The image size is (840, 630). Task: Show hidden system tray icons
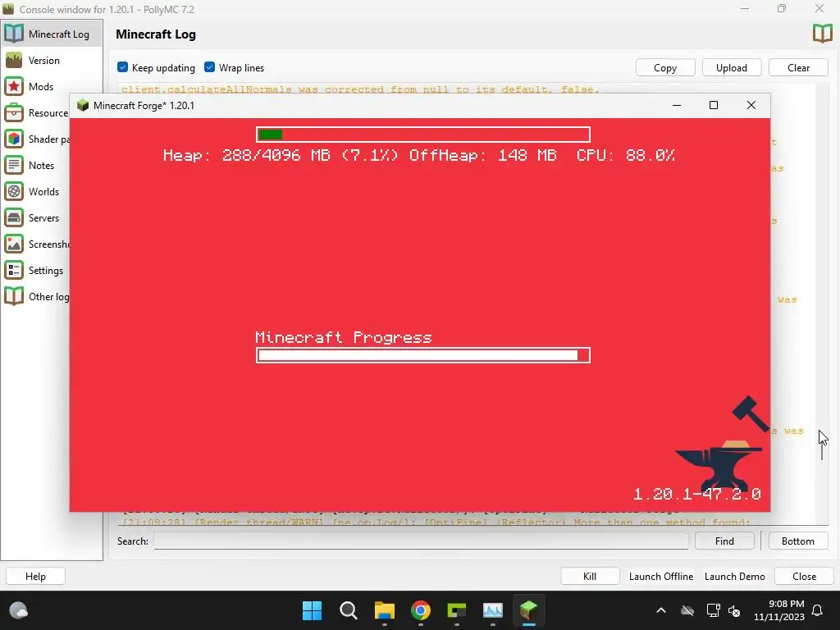[x=661, y=610]
